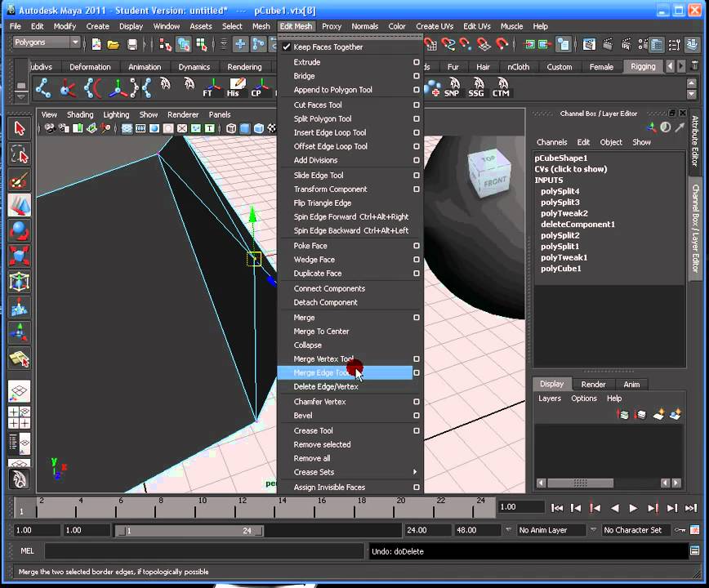Toggle Keep Faces Together checkbox
This screenshot has width=709, height=588.
[286, 47]
